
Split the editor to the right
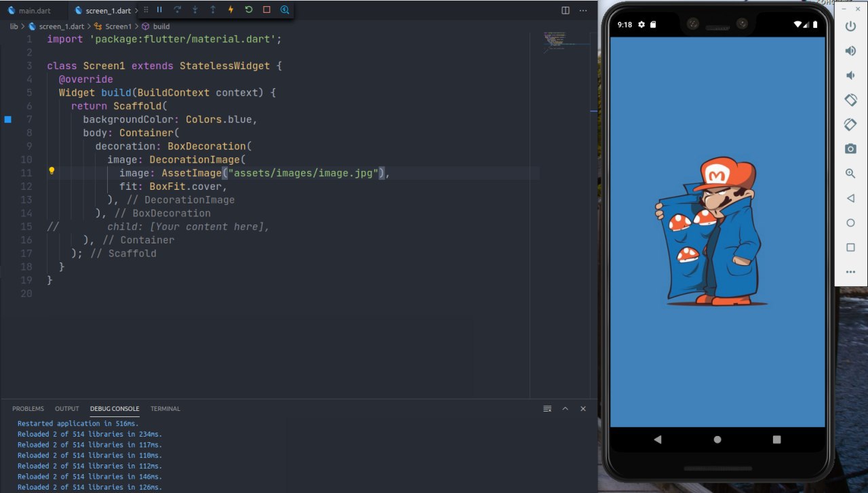566,10
